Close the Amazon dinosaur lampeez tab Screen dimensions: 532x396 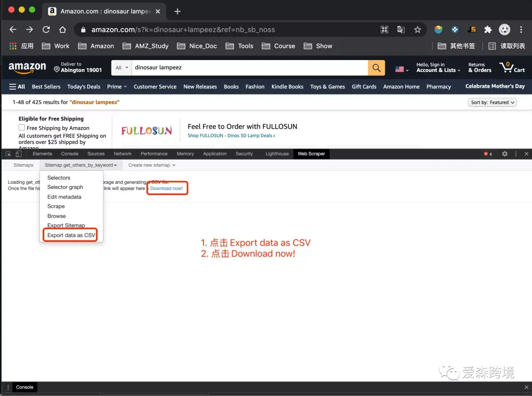coord(158,11)
